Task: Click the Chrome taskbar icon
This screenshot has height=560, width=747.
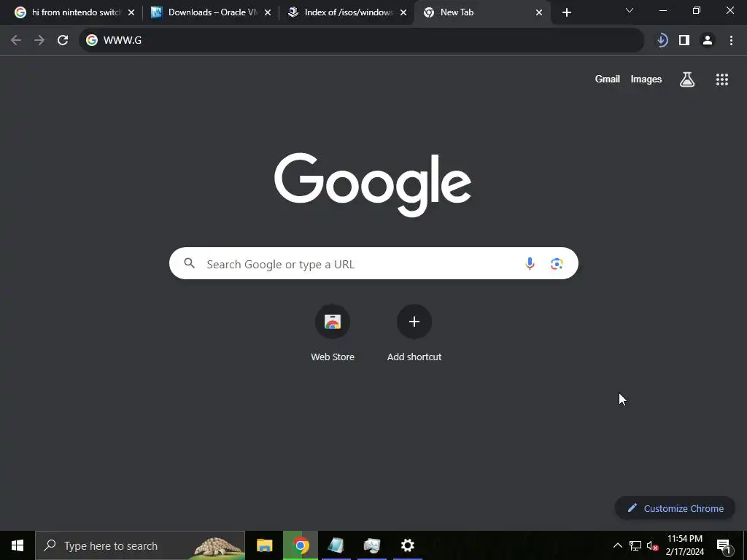Action: tap(301, 545)
